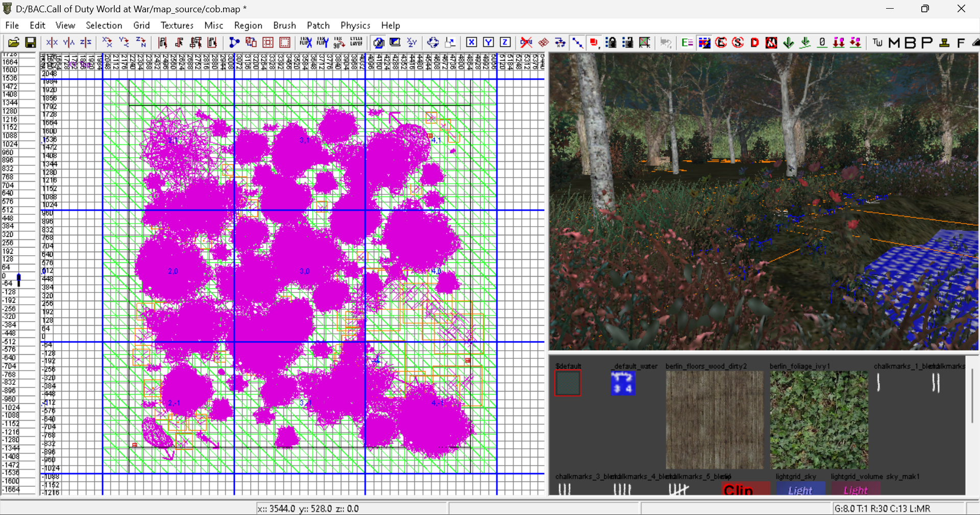Rotate texture 90 degrees icon

[339, 43]
